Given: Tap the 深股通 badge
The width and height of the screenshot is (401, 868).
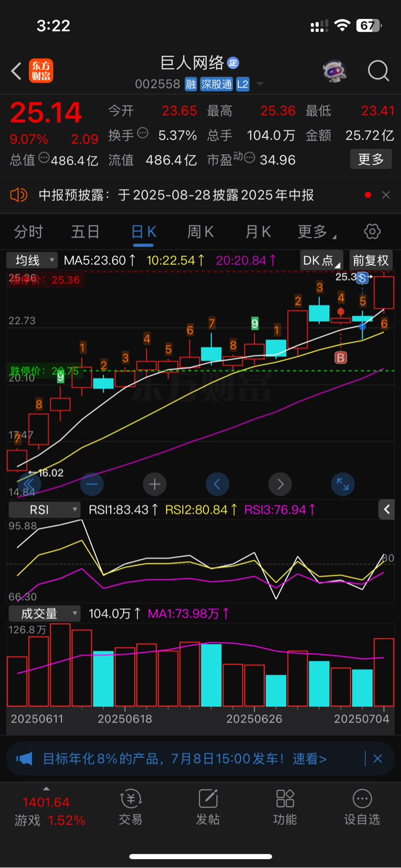Looking at the screenshot, I should coord(217,84).
